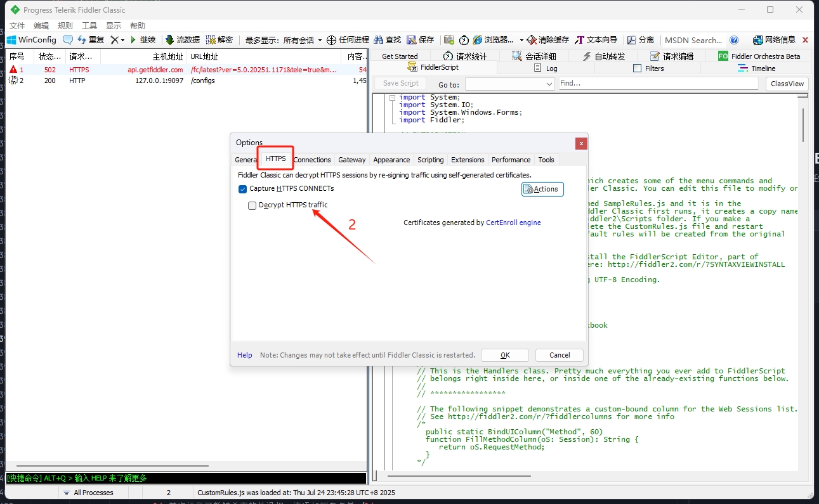Viewport: 819px width, 504px height.
Task: Click the Find… input field
Action: (x=658, y=83)
